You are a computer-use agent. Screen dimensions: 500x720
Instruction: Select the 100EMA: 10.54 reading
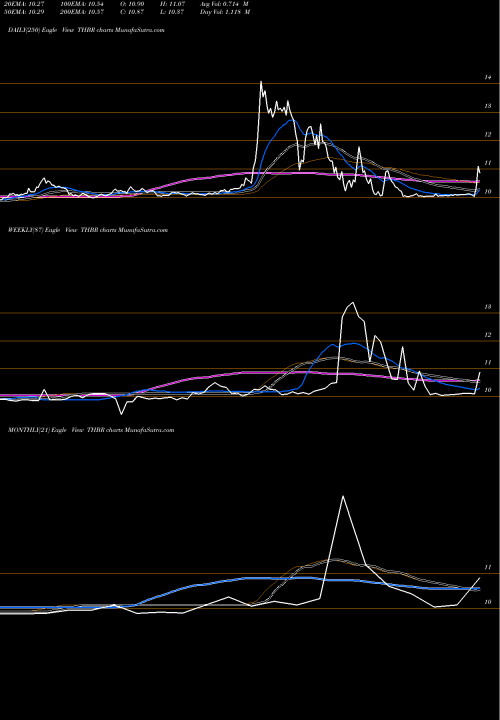86,4
